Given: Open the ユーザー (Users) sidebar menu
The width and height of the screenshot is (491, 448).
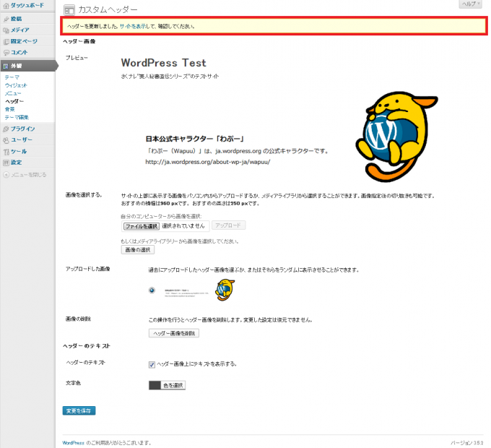Looking at the screenshot, I should pos(22,140).
